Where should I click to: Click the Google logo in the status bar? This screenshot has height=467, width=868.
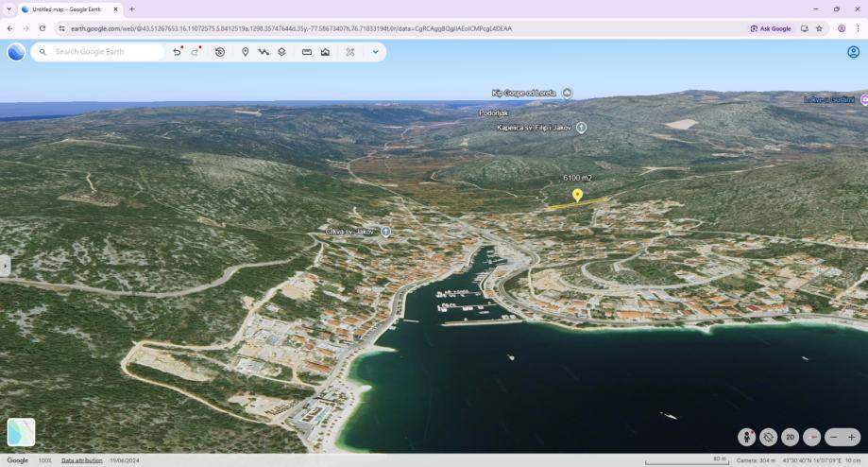tap(18, 460)
